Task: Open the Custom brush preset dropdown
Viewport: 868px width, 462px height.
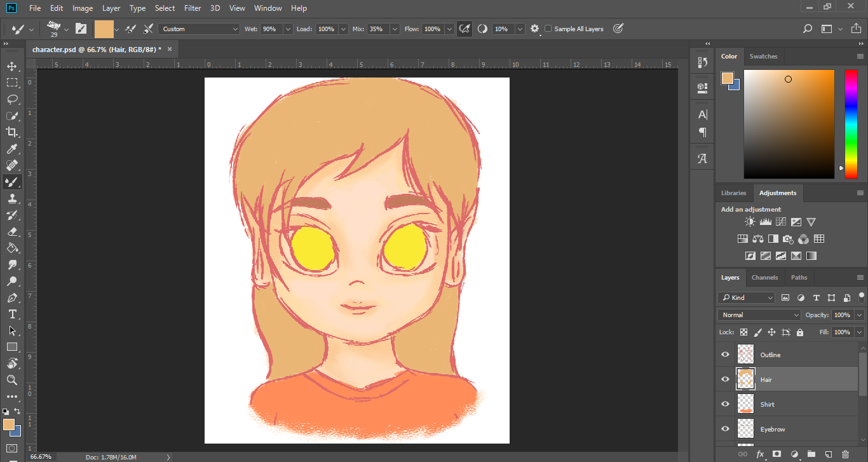Action: tap(199, 29)
